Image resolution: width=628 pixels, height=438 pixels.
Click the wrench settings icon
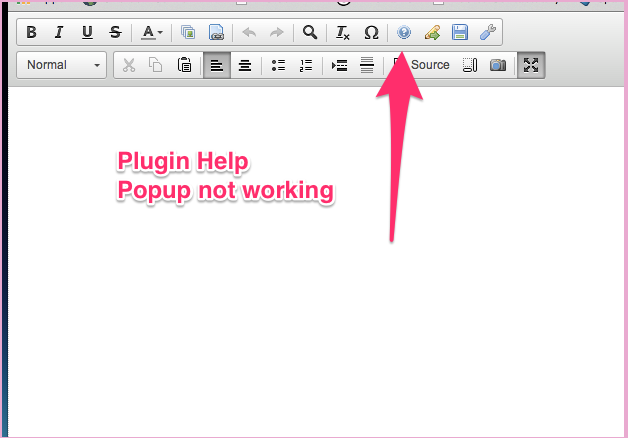point(488,32)
